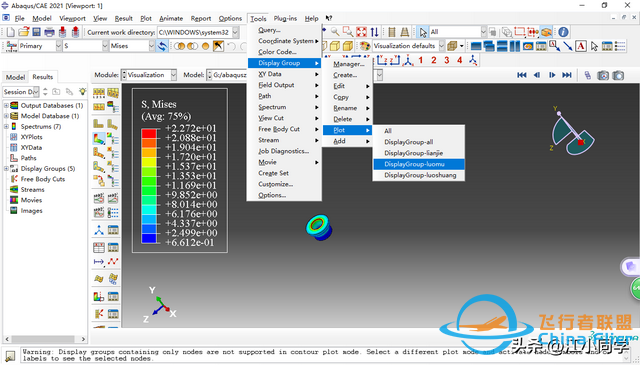Click the red band in legend
This screenshot has width=640, height=365.
click(x=149, y=133)
